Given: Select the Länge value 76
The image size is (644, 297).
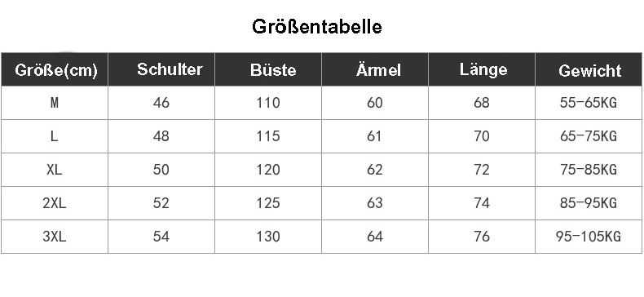Looking at the screenshot, I should 481,237.
